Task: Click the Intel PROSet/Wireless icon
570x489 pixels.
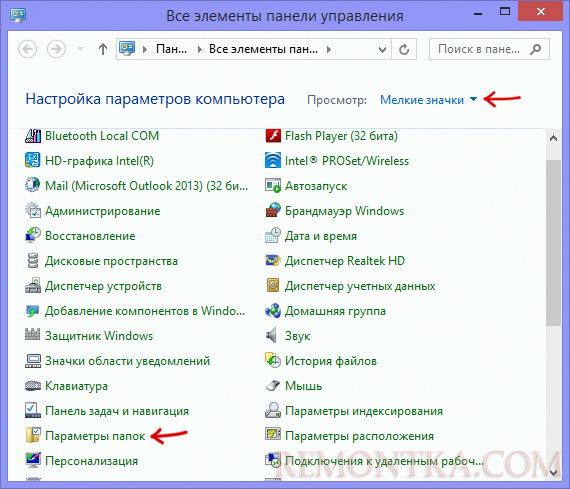Action: click(x=273, y=161)
